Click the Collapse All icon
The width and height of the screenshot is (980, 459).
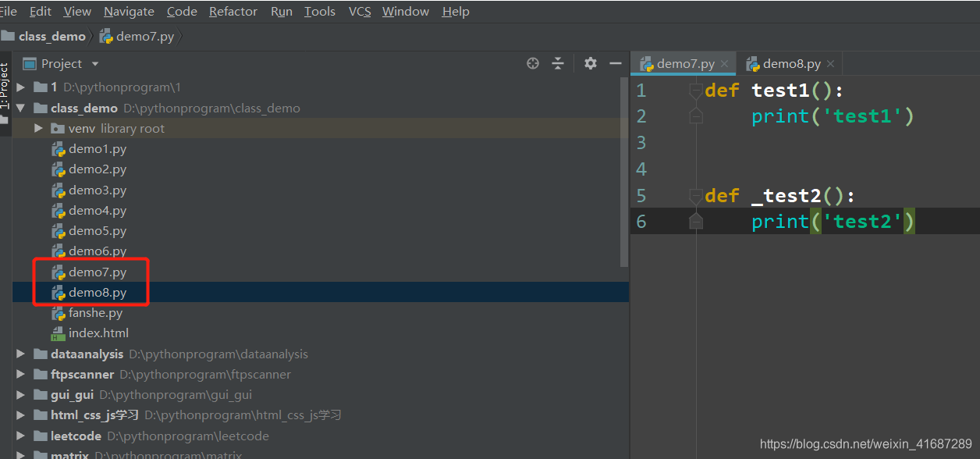click(558, 63)
